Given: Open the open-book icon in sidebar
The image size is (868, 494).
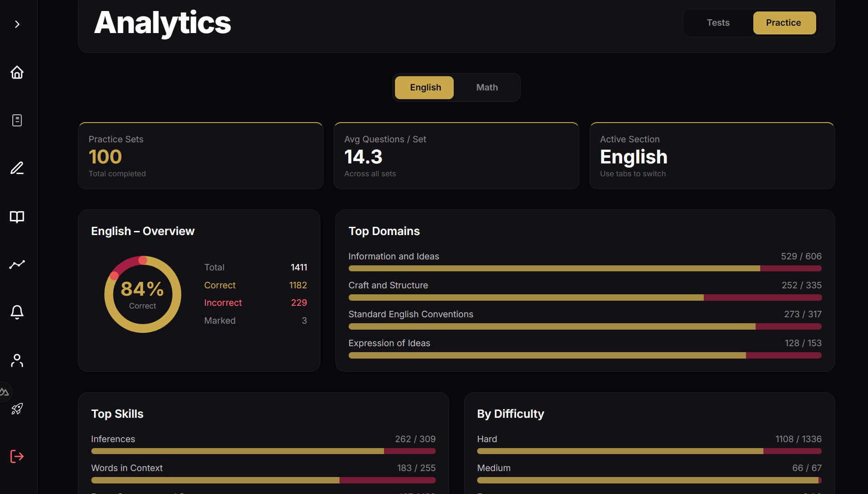Looking at the screenshot, I should (17, 217).
